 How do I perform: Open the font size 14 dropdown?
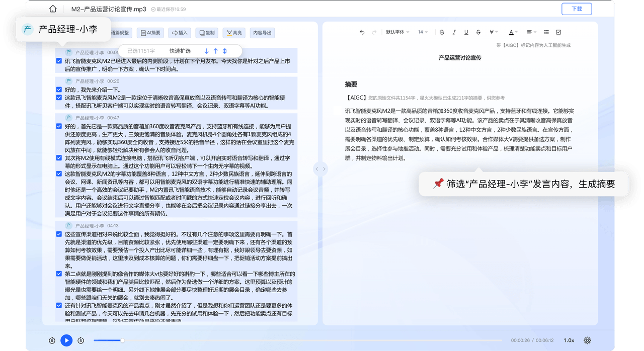[x=423, y=32]
